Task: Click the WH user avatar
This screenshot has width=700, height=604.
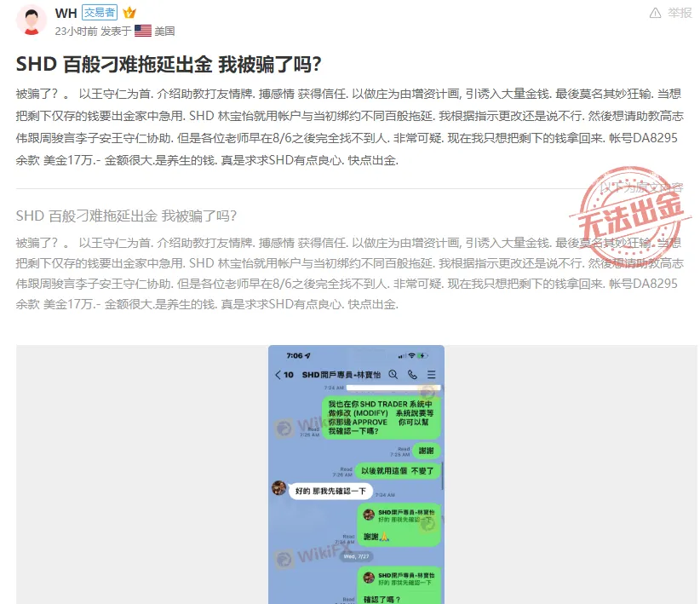Action: (x=32, y=20)
